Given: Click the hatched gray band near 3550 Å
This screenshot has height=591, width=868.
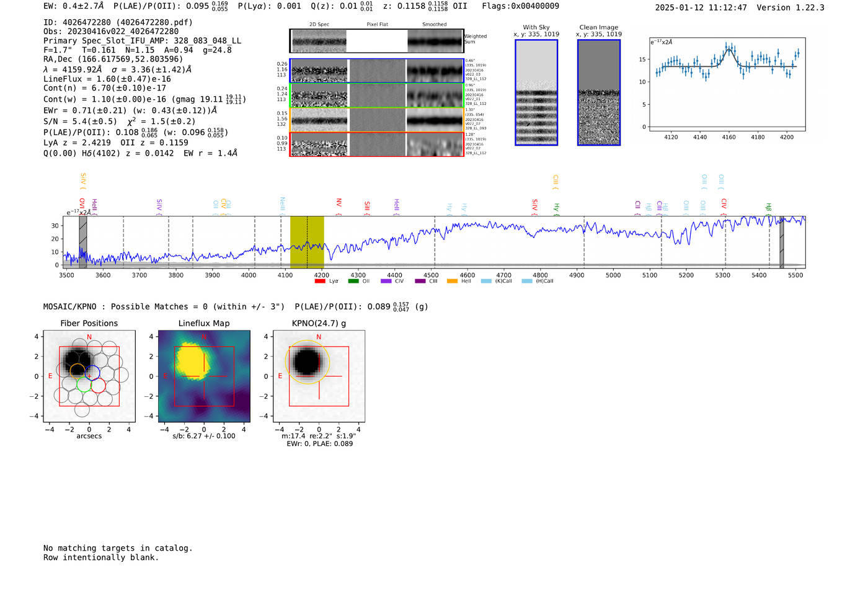Looking at the screenshot, I should click(x=83, y=242).
